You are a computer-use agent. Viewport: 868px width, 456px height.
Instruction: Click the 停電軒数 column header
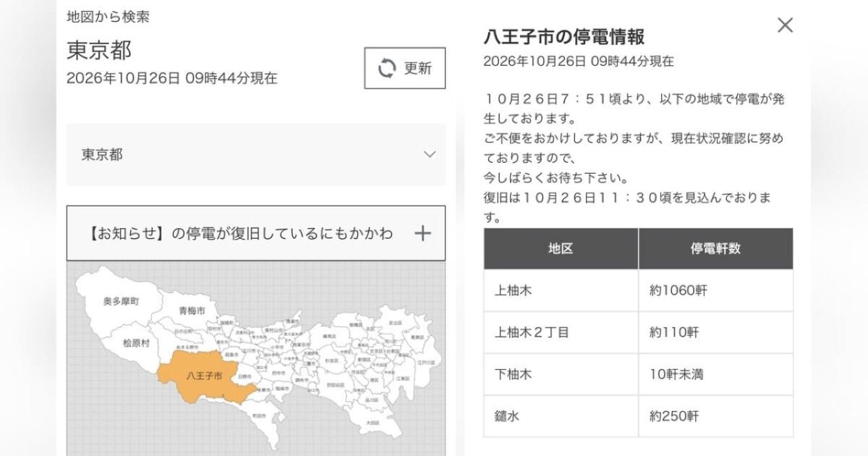click(x=715, y=248)
